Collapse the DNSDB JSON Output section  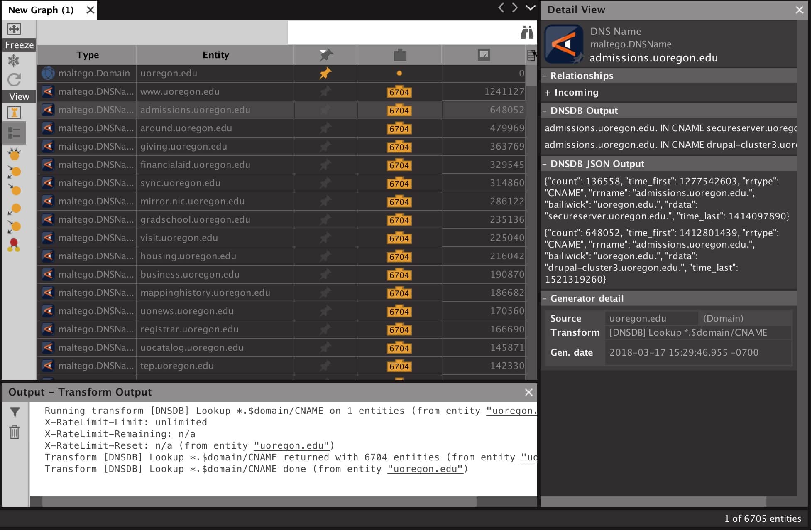(545, 164)
